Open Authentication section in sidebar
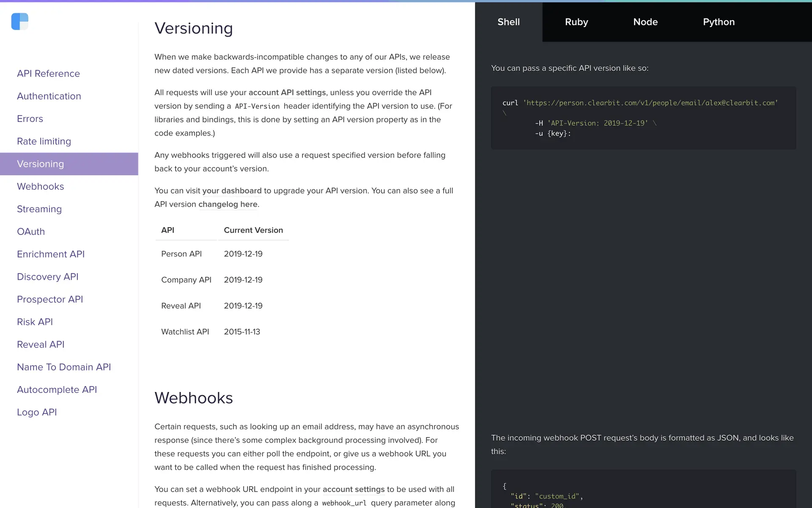812x508 pixels. point(49,96)
